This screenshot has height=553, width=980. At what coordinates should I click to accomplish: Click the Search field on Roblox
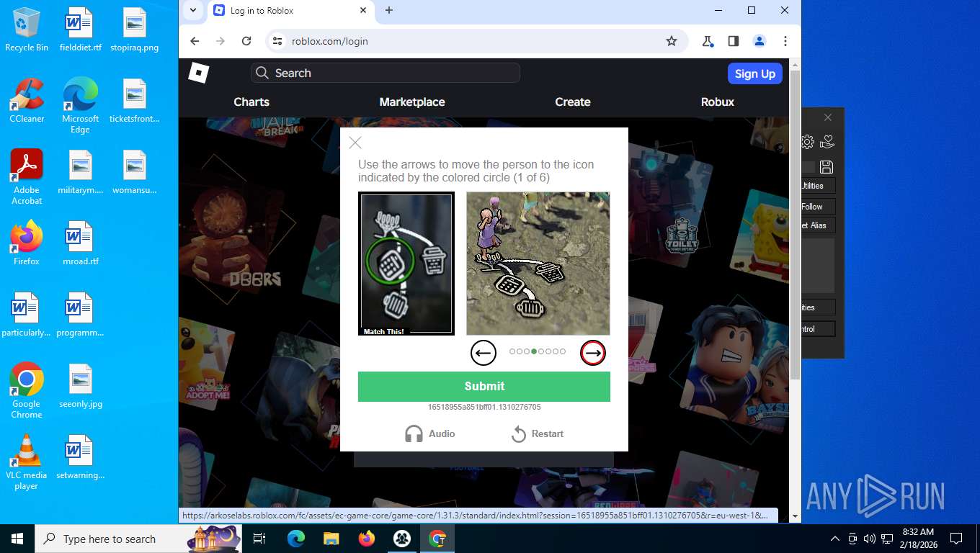tap(386, 73)
